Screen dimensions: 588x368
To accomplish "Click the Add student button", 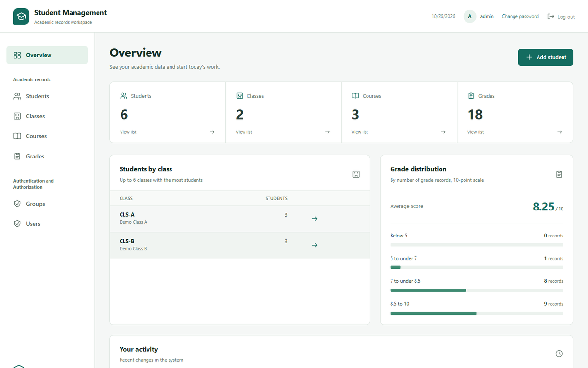I will coord(545,57).
